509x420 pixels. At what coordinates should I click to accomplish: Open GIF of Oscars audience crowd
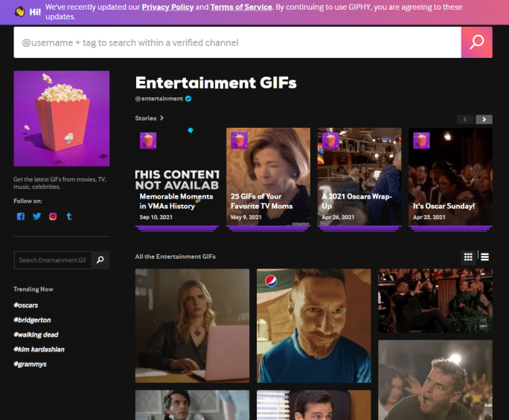click(435, 300)
